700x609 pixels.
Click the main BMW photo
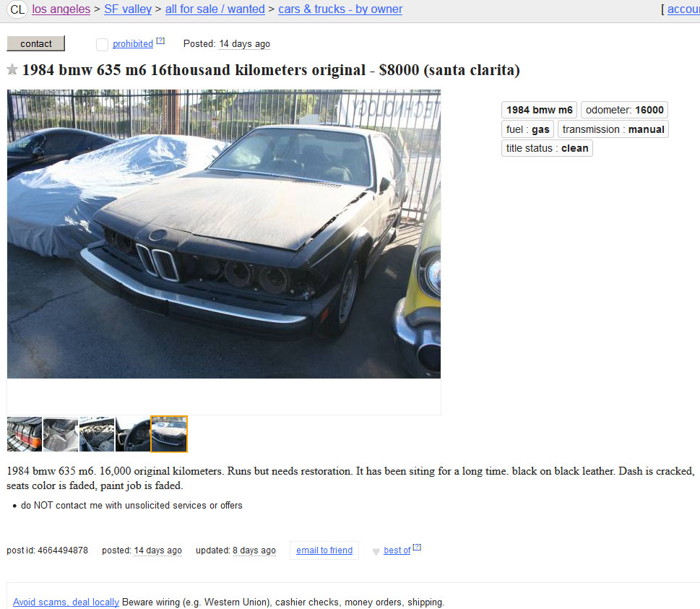point(224,234)
